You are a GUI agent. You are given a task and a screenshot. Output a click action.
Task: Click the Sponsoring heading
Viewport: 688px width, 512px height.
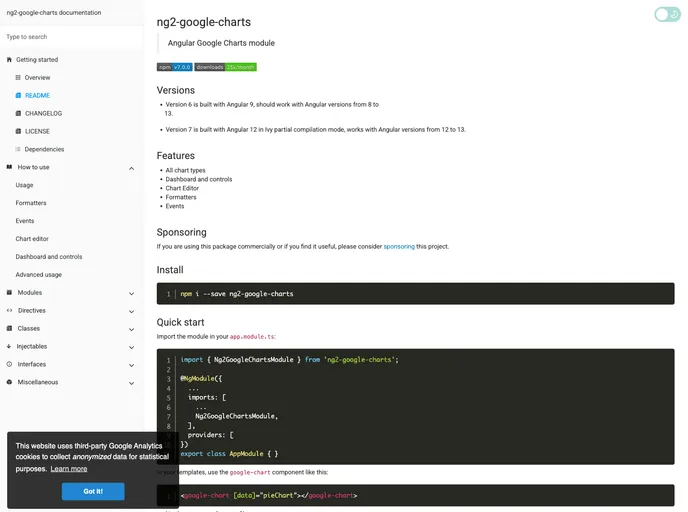181,233
